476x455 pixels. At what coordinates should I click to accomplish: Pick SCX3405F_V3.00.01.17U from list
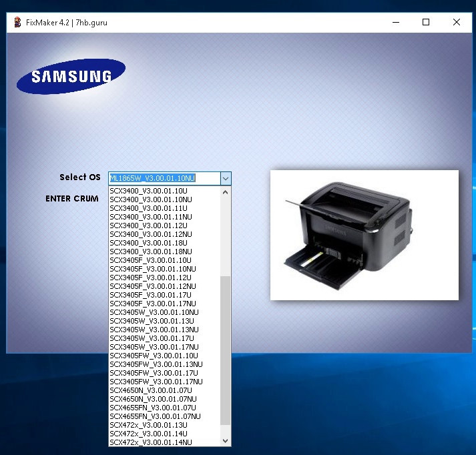164,295
